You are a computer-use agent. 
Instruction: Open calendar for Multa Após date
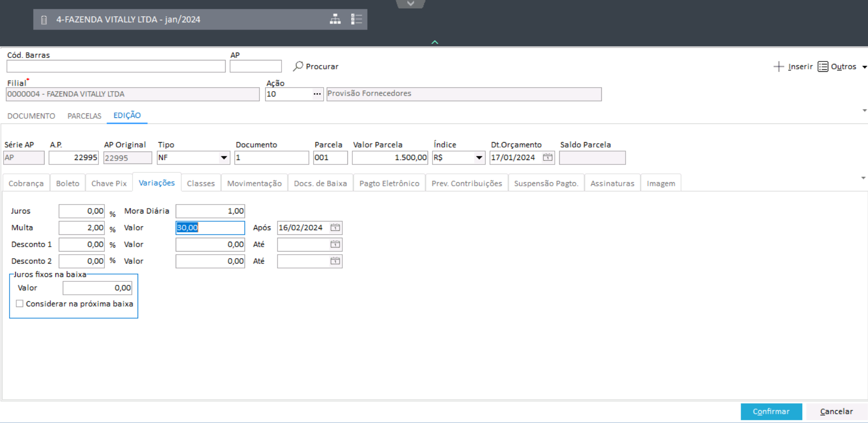pyautogui.click(x=335, y=227)
